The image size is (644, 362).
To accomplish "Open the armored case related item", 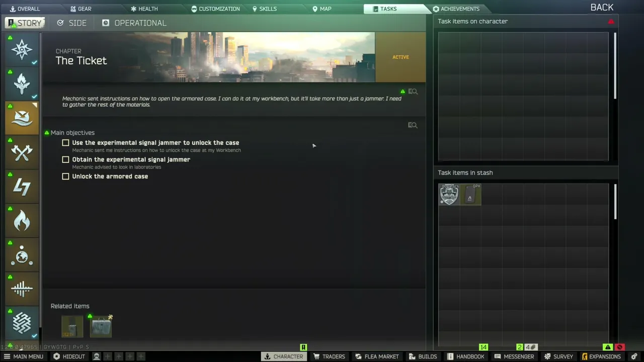I will pos(101,326).
